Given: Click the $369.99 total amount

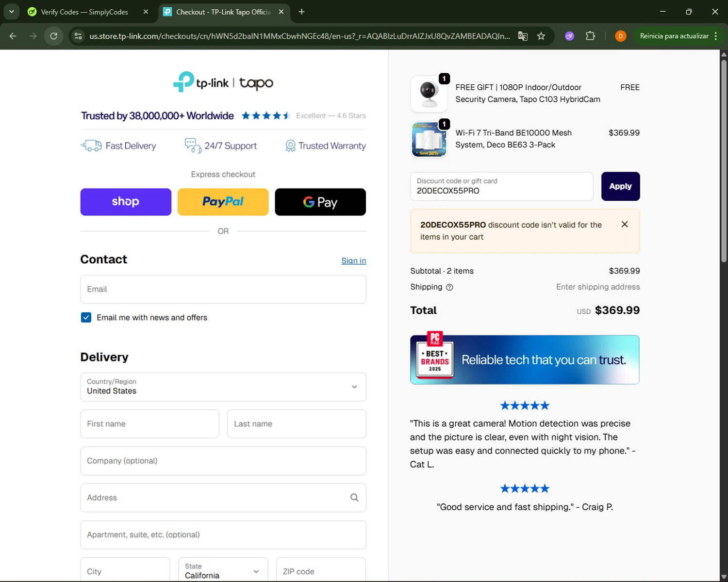Looking at the screenshot, I should [617, 310].
